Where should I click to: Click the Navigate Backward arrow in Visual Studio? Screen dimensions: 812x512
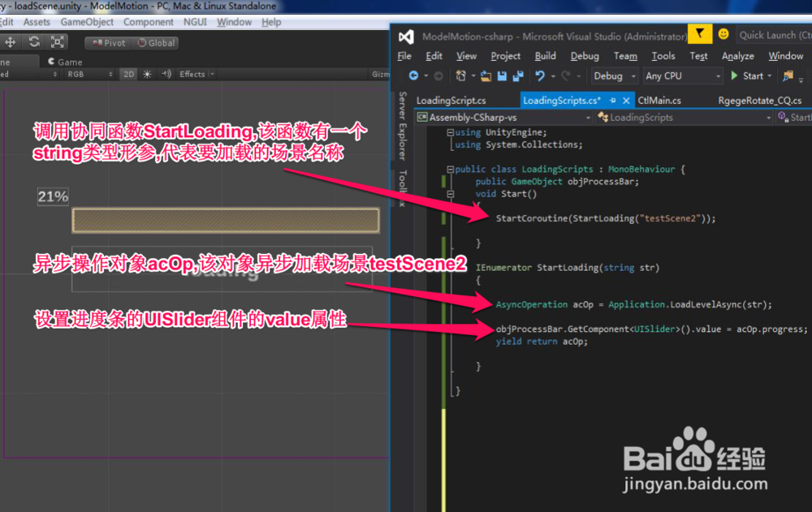pyautogui.click(x=413, y=75)
